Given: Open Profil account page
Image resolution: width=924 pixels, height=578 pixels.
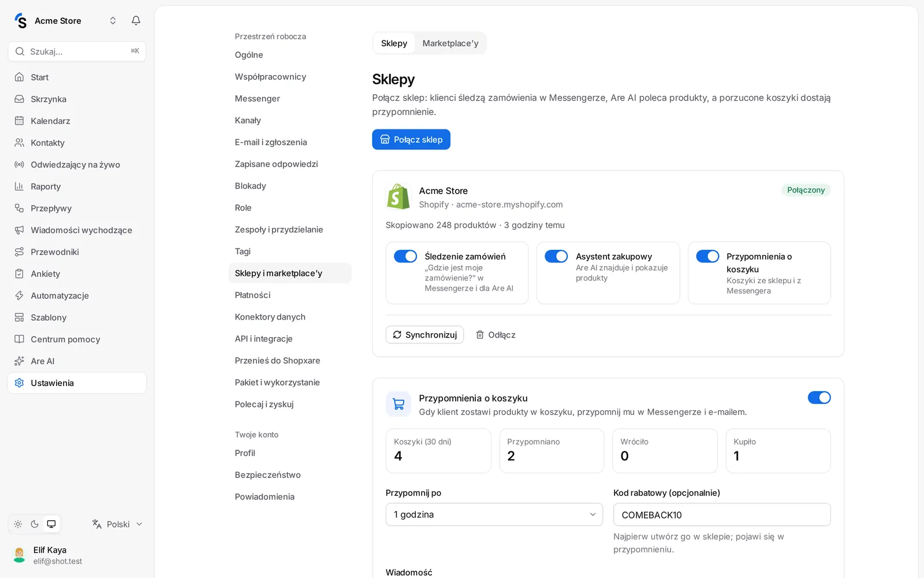Looking at the screenshot, I should pyautogui.click(x=289, y=453).
